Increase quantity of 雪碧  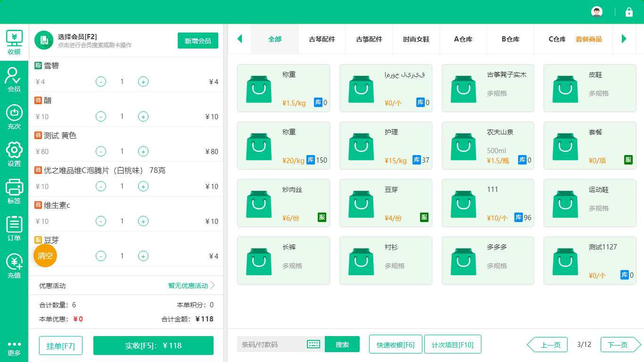click(x=143, y=82)
